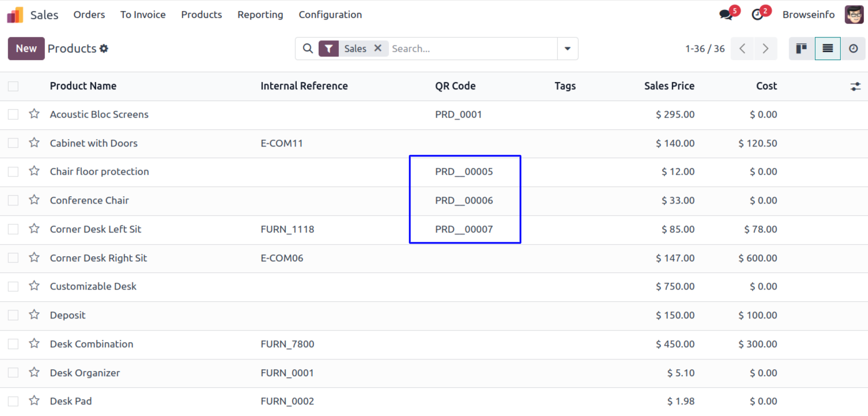Check the Cabinet with Doors row

click(13, 143)
